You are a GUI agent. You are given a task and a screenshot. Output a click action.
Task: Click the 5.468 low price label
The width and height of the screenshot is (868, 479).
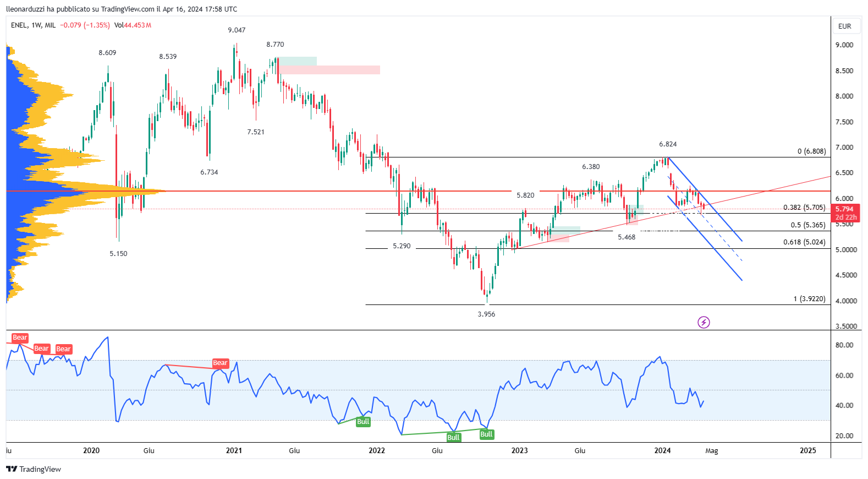[x=627, y=237]
